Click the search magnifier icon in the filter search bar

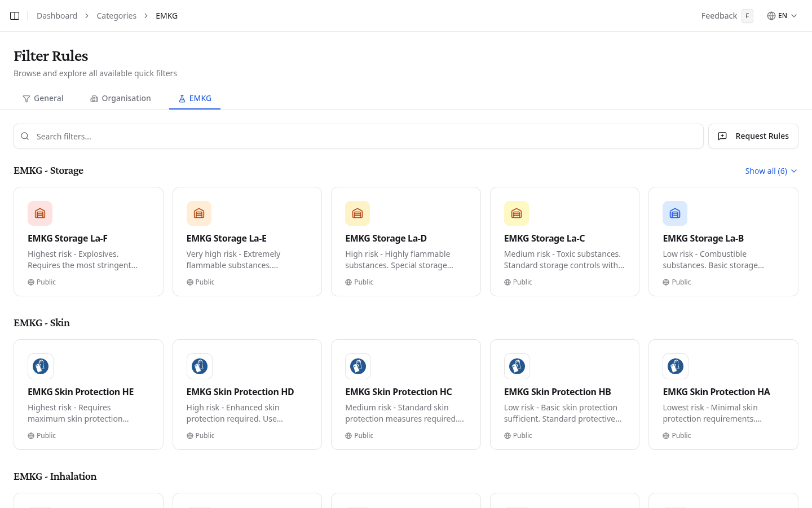point(25,136)
